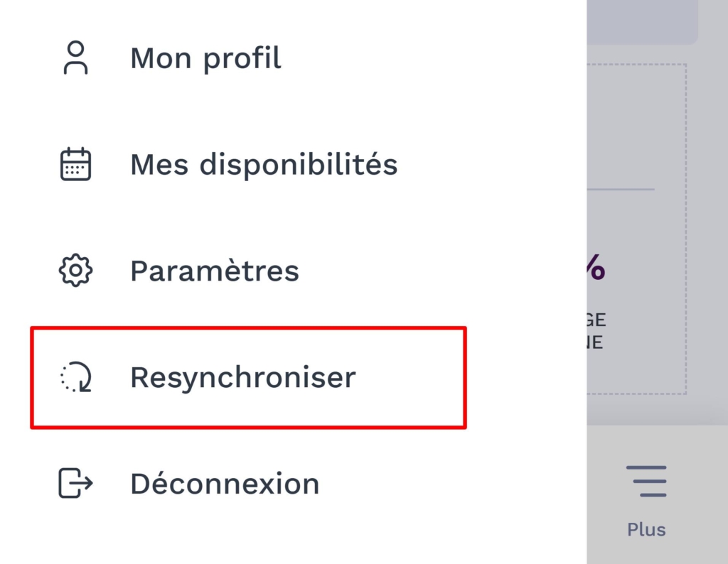
Task: Click the Mon profil text label
Action: (205, 58)
